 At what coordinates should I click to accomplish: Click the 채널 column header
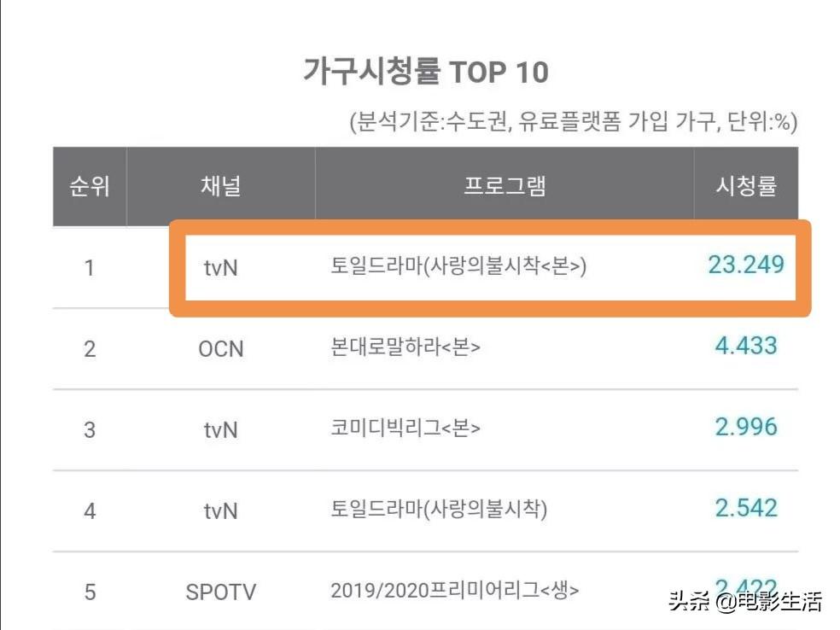pyautogui.click(x=220, y=187)
